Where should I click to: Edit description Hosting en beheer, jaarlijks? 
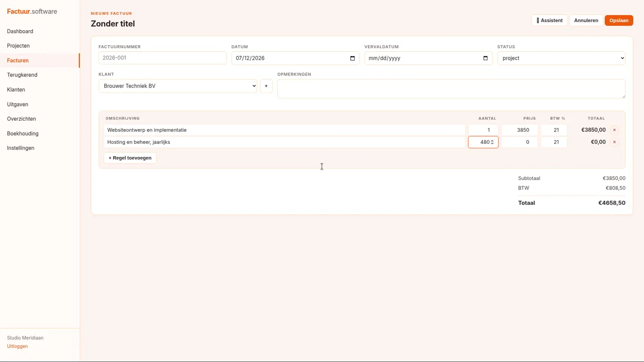click(284, 142)
